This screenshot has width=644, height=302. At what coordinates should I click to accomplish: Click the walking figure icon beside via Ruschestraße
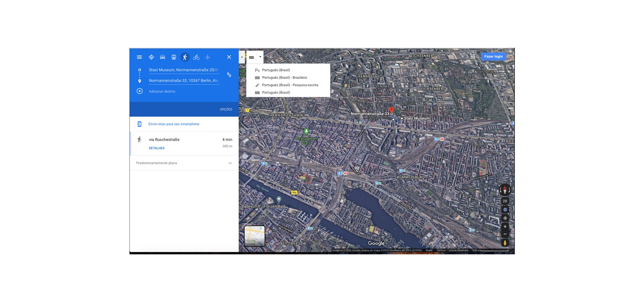(139, 139)
